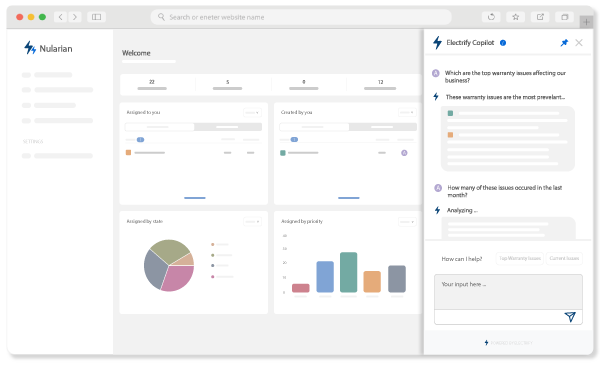Select the 'These warranty issues are the most prevalent' reply
The width and height of the screenshot is (600, 365).
point(505,97)
